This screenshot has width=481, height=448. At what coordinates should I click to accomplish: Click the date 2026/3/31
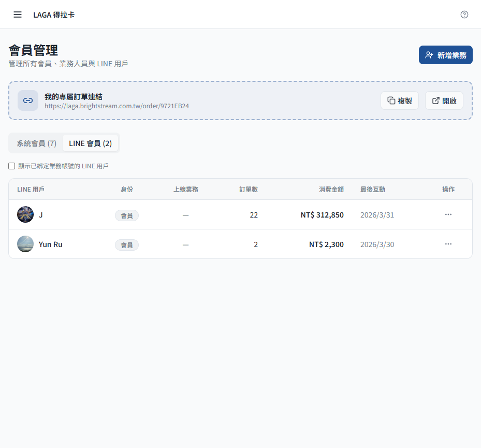(377, 215)
